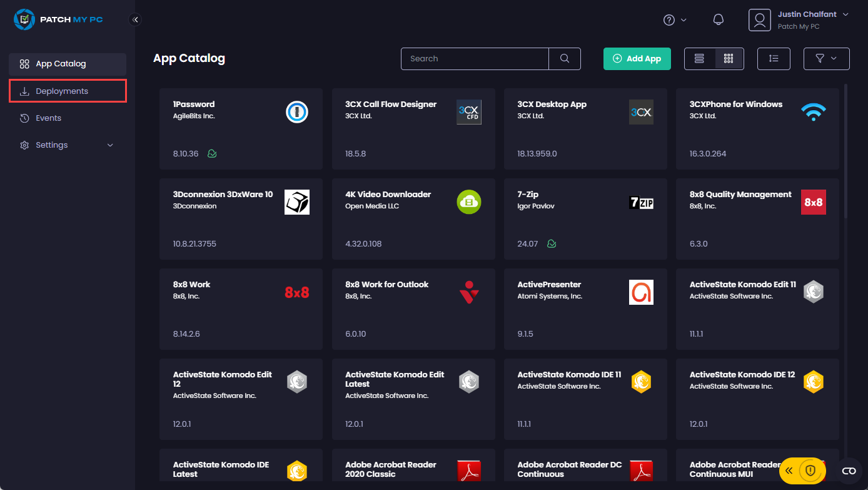Click the yellow shield alert button
868x490 pixels.
tap(810, 470)
